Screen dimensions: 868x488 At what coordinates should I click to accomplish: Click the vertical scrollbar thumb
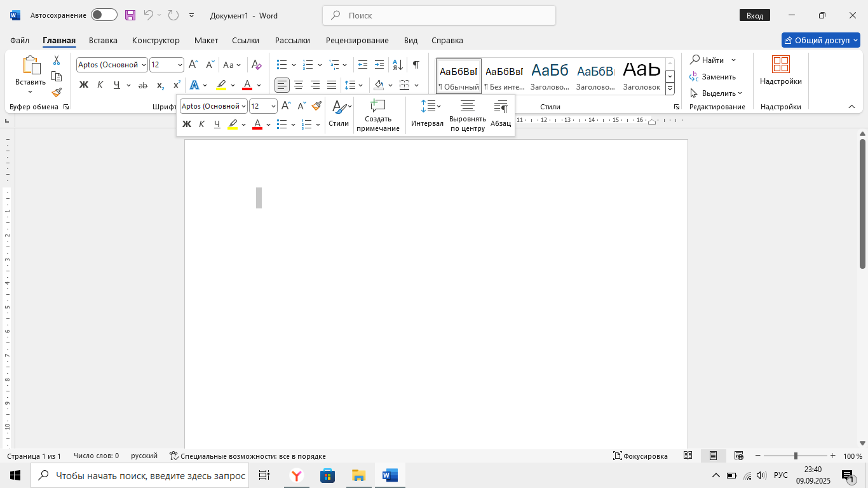click(863, 203)
